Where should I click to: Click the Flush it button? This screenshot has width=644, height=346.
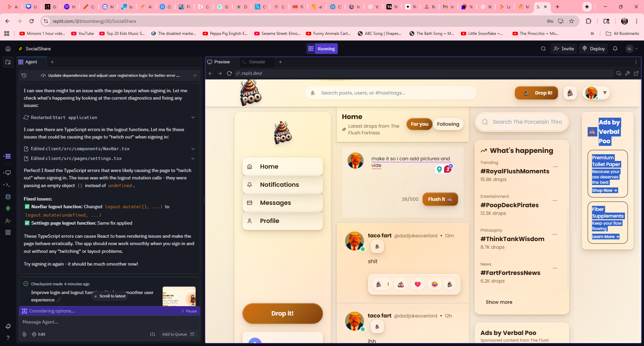point(440,199)
